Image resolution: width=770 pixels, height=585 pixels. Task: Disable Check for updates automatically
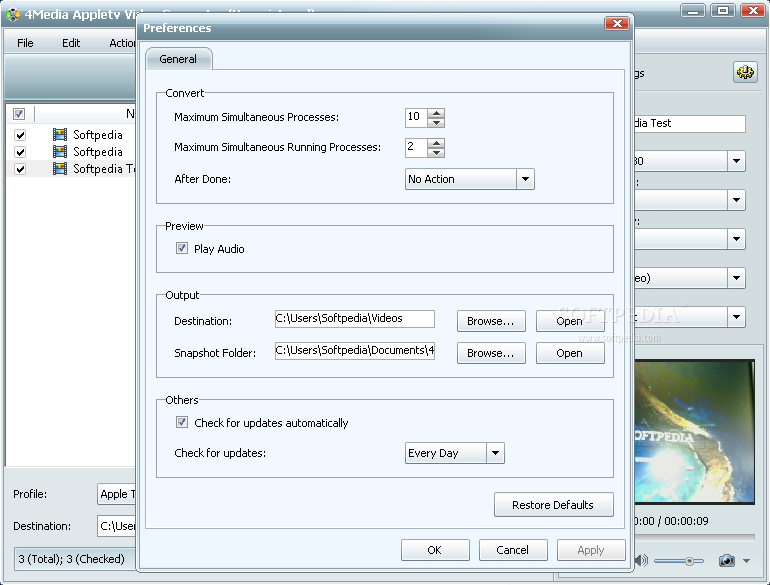pos(182,422)
